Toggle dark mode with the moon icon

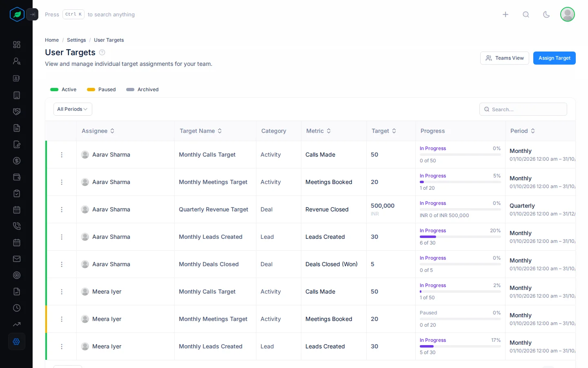tap(546, 14)
